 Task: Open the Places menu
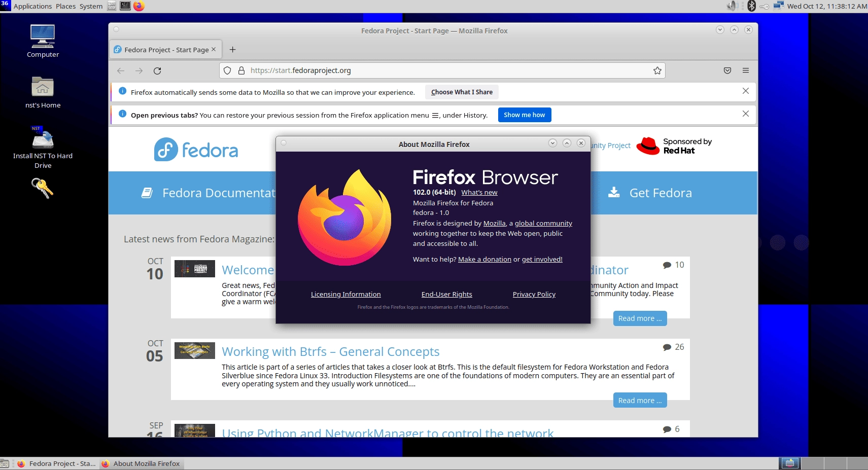(x=65, y=6)
